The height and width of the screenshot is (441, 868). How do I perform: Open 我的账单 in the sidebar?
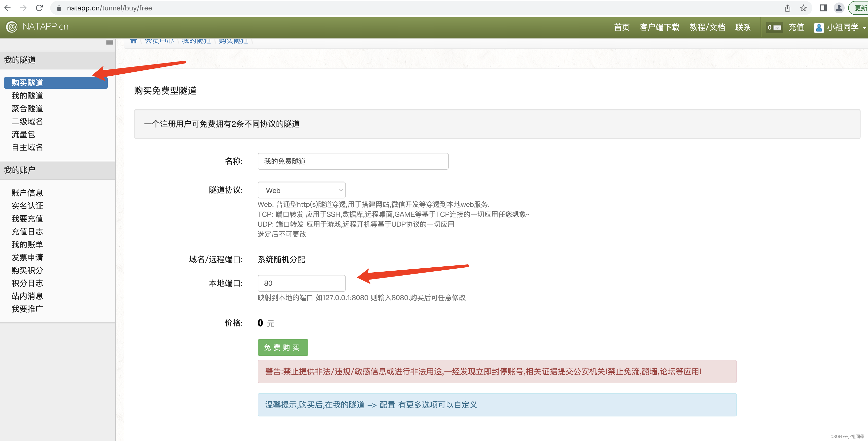tap(27, 244)
